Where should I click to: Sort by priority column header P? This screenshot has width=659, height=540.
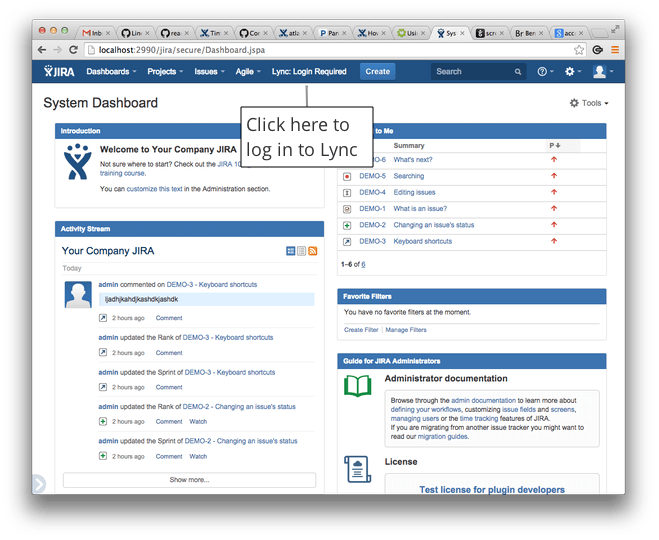point(555,145)
